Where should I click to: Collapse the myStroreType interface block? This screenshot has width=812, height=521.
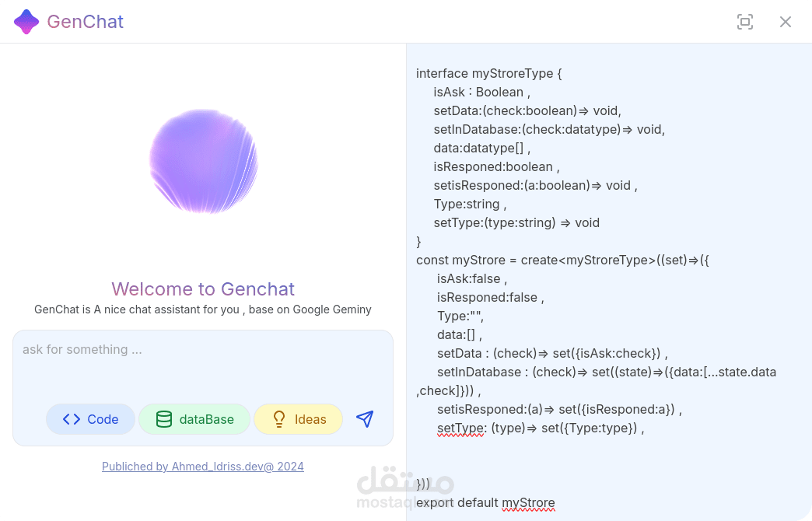coord(490,73)
